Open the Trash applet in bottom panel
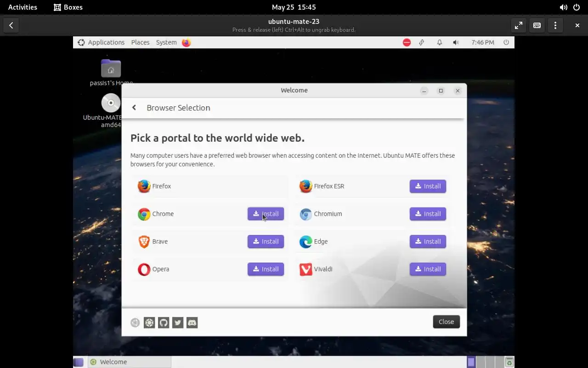Viewport: 588px width, 368px height. click(x=509, y=362)
